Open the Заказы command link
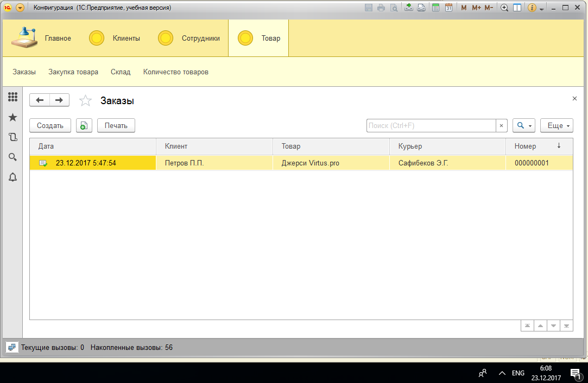 pos(24,72)
